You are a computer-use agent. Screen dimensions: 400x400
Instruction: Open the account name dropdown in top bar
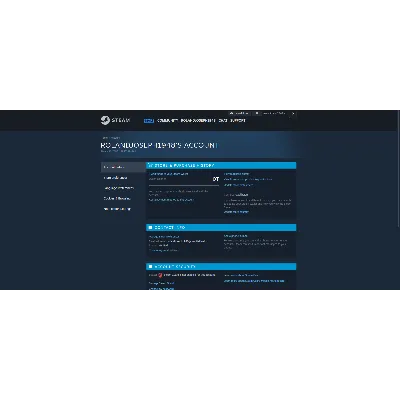275,113
